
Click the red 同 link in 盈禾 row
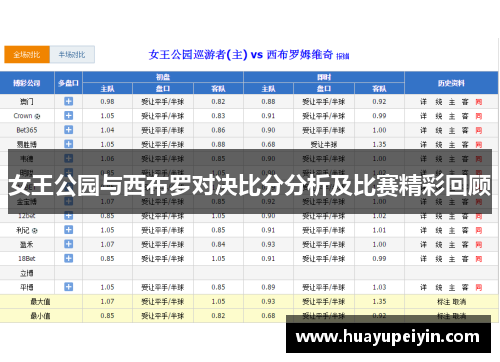tap(479, 245)
